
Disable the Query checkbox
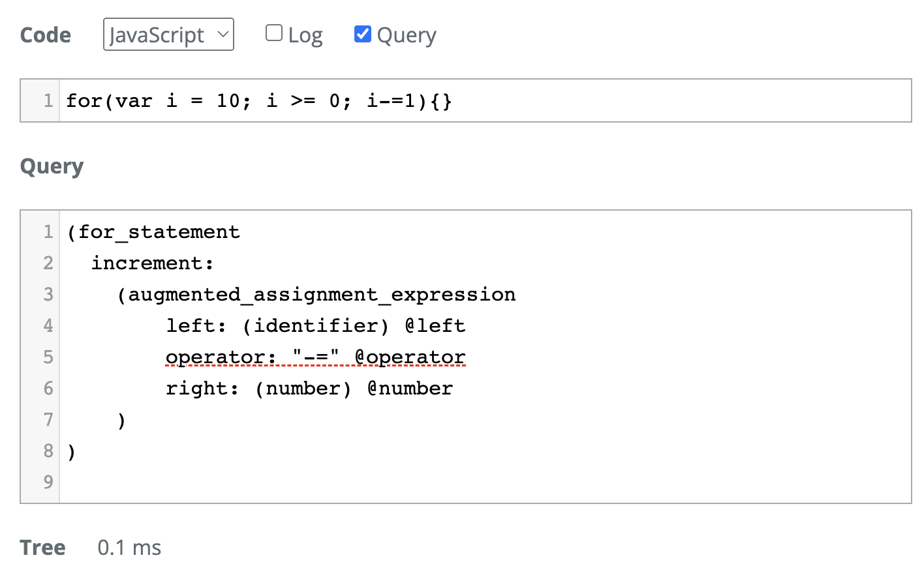click(362, 34)
